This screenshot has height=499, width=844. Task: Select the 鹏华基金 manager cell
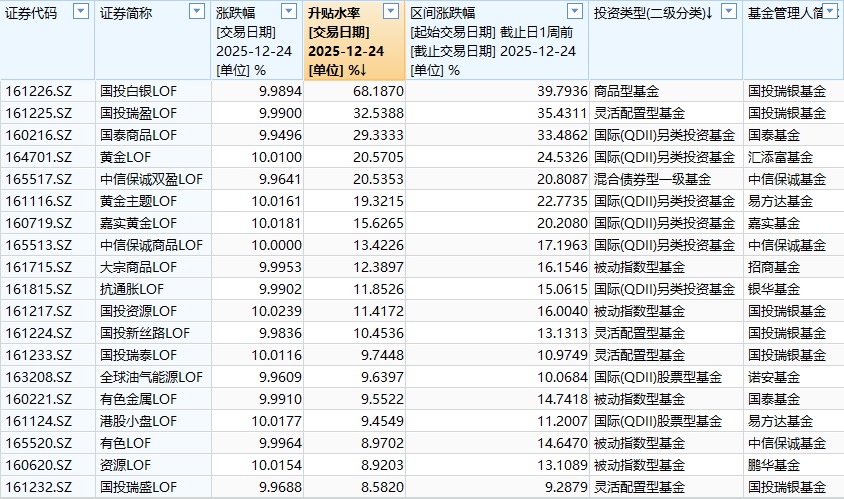pyautogui.click(x=773, y=465)
